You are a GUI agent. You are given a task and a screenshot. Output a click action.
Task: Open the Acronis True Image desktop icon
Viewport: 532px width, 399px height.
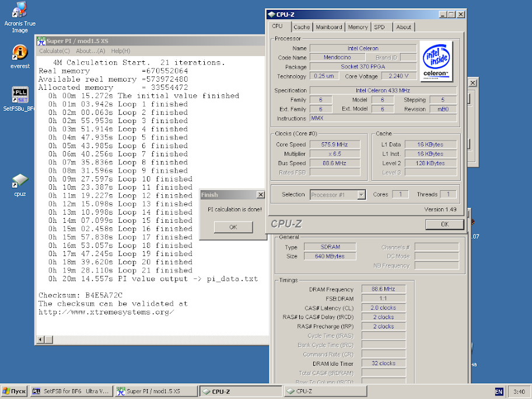click(x=20, y=10)
